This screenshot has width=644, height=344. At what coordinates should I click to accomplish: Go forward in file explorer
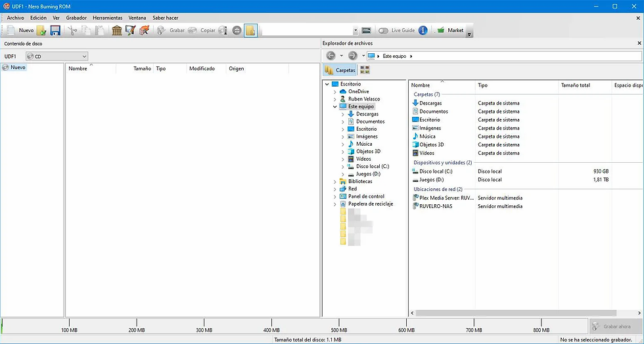[x=352, y=56]
